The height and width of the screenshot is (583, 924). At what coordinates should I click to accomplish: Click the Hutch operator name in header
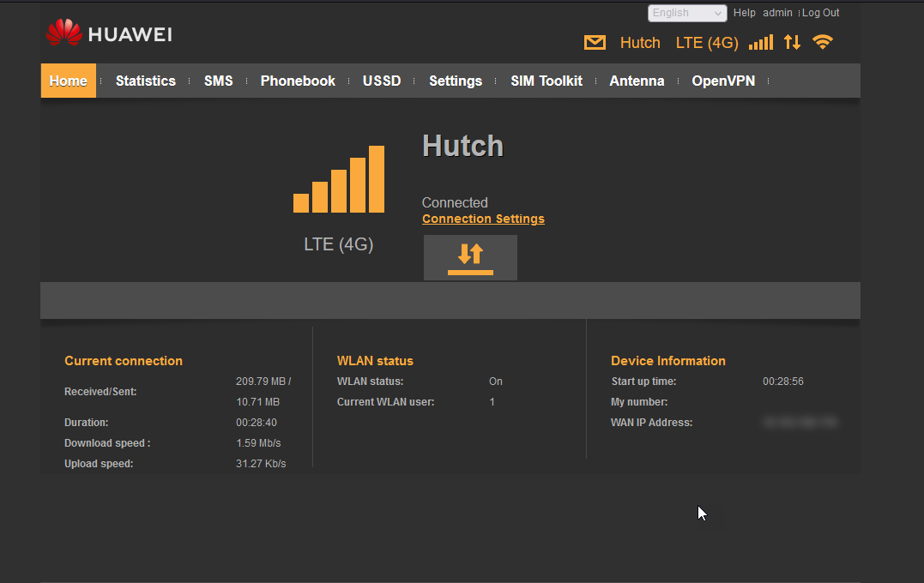point(640,42)
